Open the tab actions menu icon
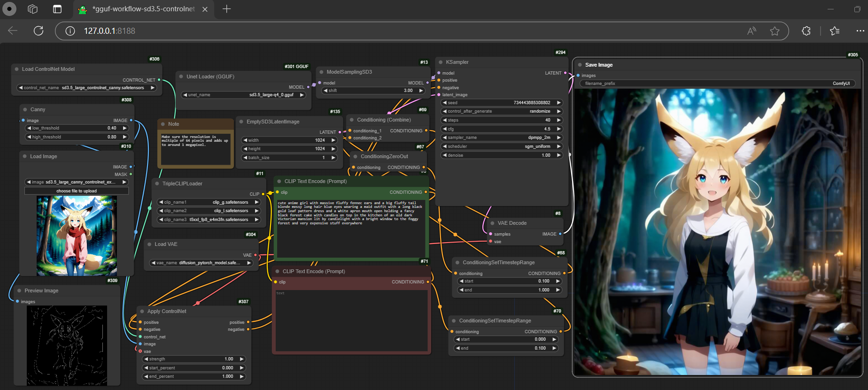This screenshot has height=390, width=868. (x=57, y=9)
